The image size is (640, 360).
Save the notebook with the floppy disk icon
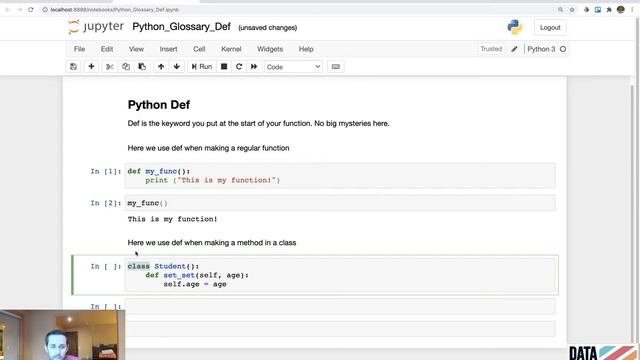coord(73,67)
